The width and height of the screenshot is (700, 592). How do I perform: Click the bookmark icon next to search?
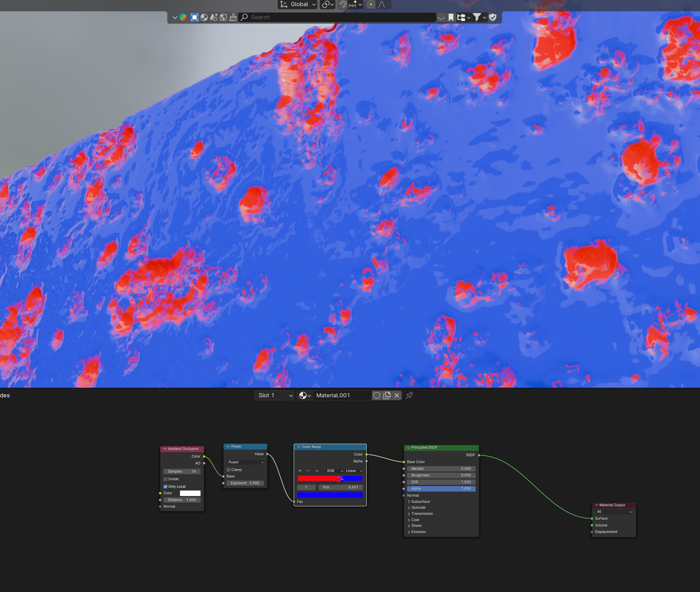coord(451,17)
